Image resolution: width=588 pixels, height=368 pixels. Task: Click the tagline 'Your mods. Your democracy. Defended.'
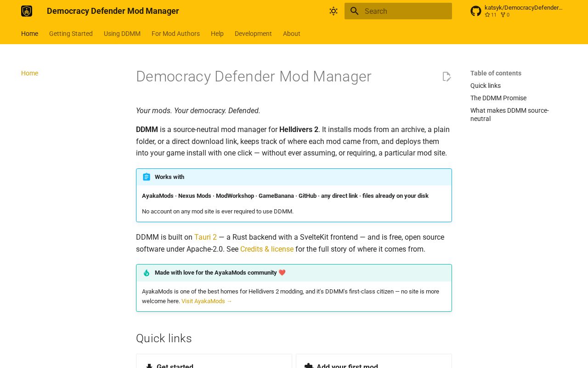pos(198,111)
